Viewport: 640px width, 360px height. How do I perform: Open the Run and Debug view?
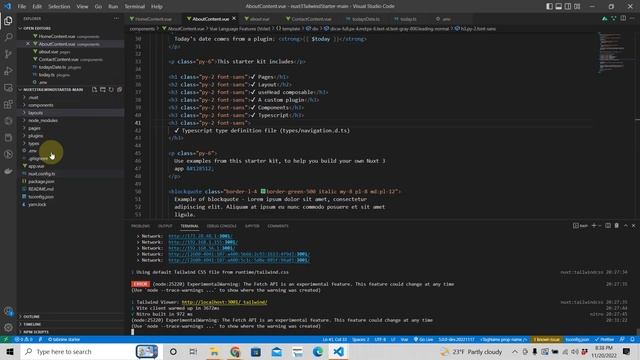pos(8,71)
